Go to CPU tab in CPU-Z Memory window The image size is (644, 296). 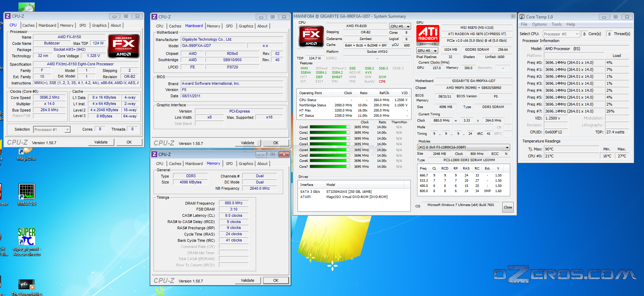tap(160, 164)
